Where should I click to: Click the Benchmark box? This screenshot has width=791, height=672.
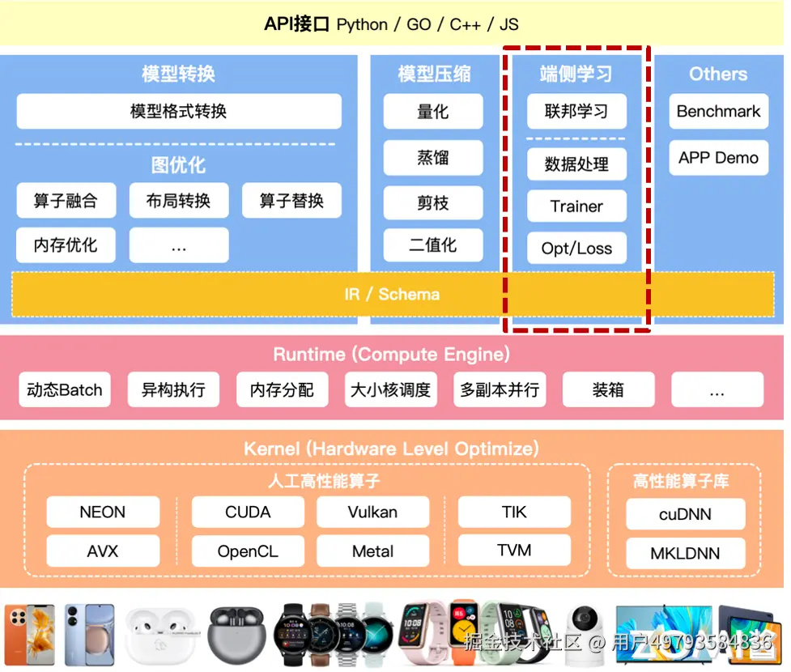718,111
